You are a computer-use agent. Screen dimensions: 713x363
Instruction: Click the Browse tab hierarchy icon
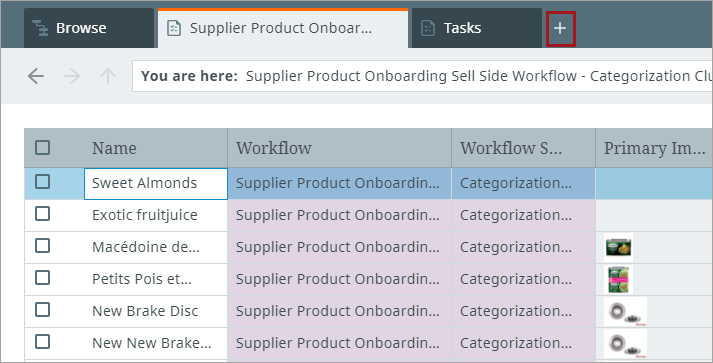[40, 28]
